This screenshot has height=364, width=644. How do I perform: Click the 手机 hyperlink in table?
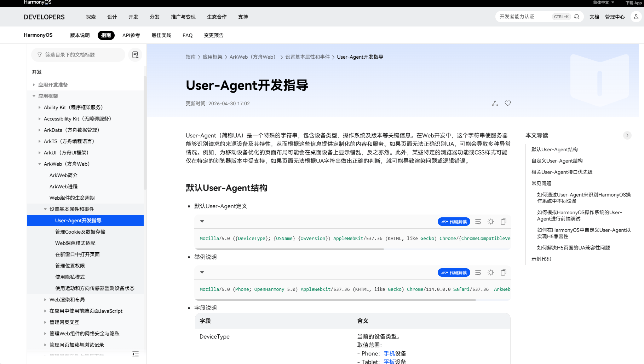click(x=389, y=353)
